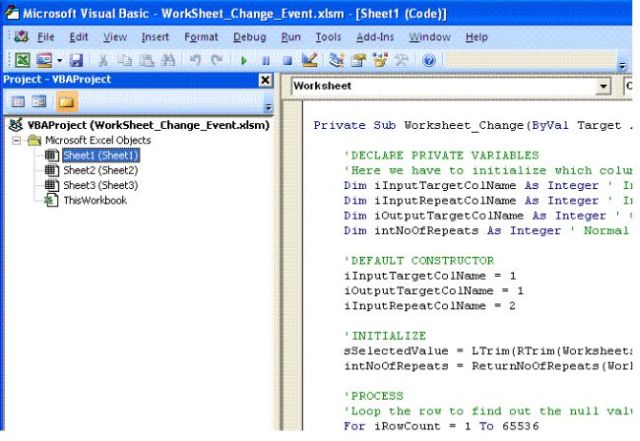
Task: Click the Copy toolbar icon
Action: click(x=124, y=60)
